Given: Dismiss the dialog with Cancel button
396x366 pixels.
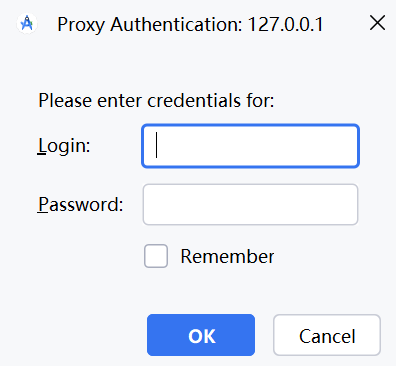Looking at the screenshot, I should coord(327,335).
